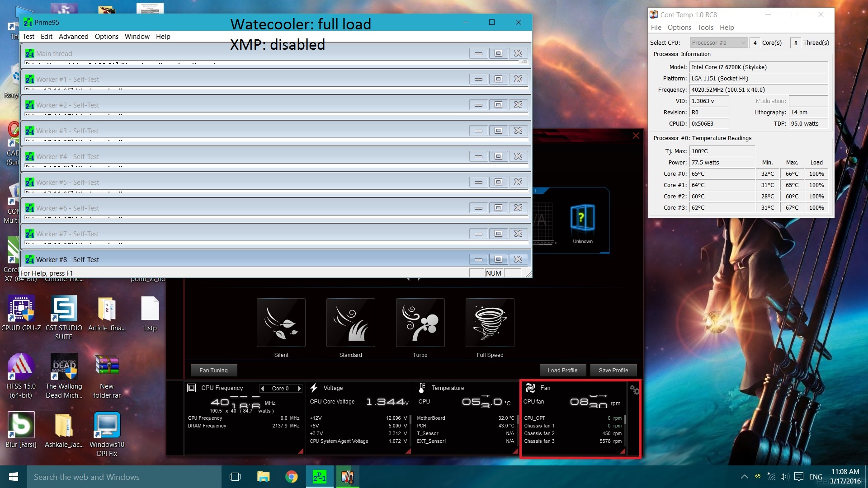Click the Voltage lightning bolt icon

point(314,388)
